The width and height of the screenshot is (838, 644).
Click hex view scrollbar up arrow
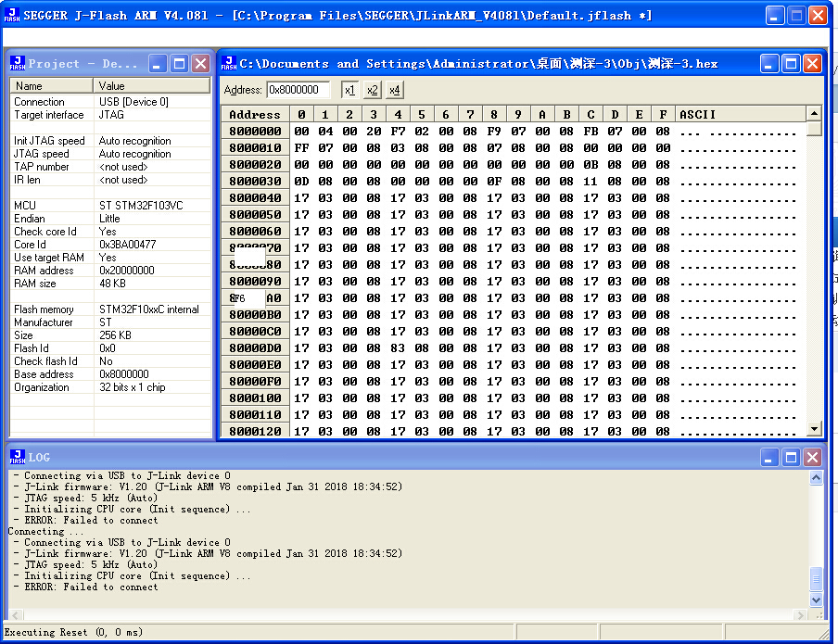814,113
